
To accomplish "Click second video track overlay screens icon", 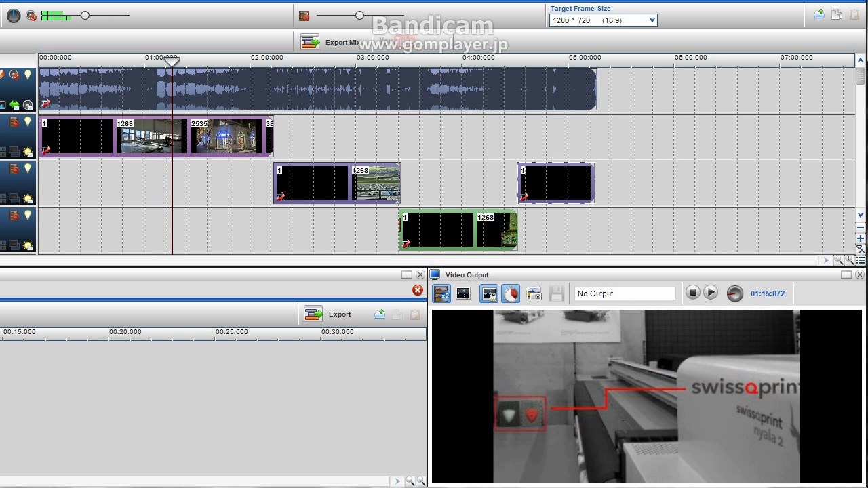I will [14, 199].
